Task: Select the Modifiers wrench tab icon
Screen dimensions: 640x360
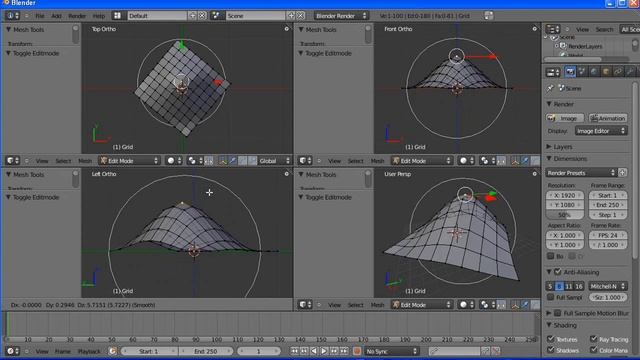Action: tap(630, 72)
